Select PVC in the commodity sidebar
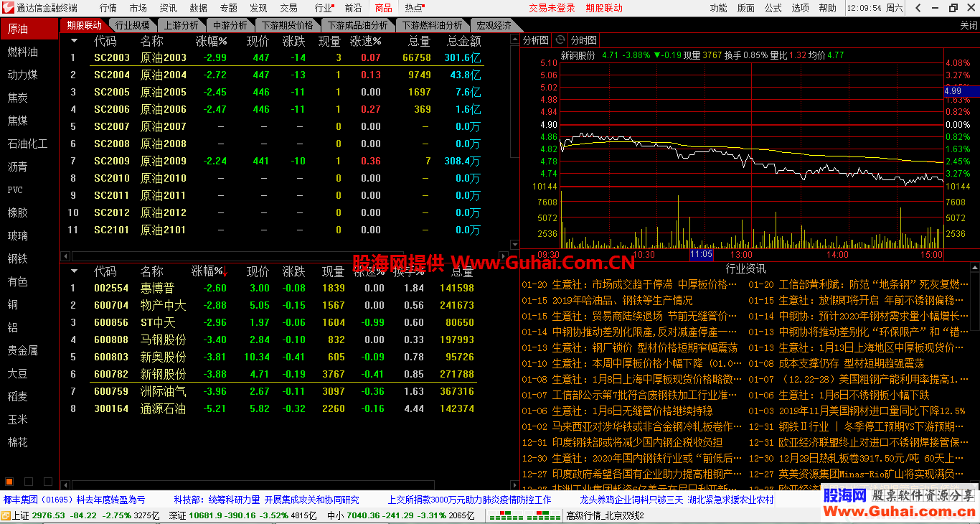Viewport: 980px width, 524px height. pos(16,190)
